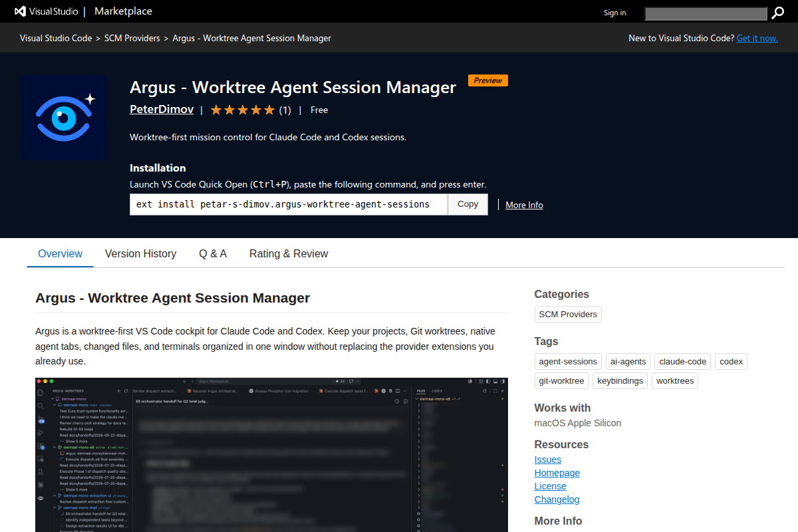Open the Marketplace home link
The image size is (798, 532).
pos(123,11)
